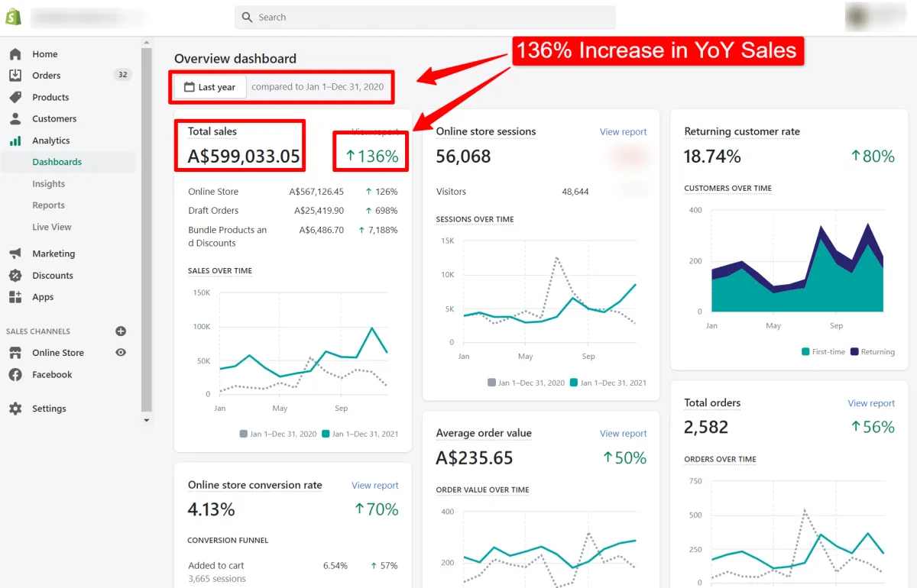View report for Online store conversion rate
Image resolution: width=917 pixels, height=588 pixels.
[x=375, y=486]
